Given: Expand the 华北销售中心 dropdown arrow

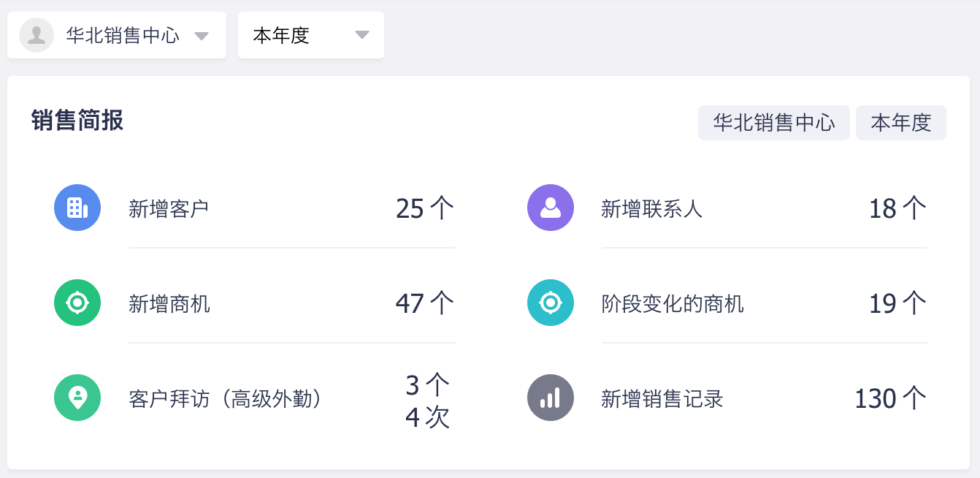Looking at the screenshot, I should (x=202, y=36).
